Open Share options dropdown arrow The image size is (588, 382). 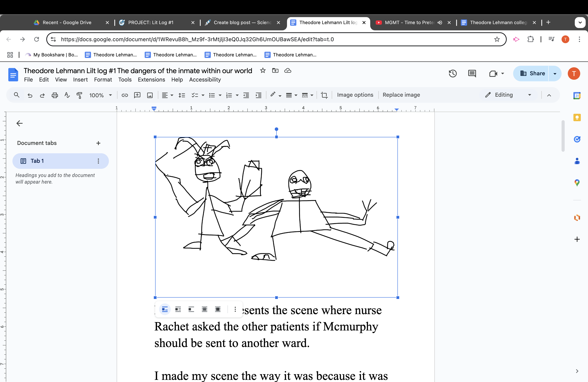pos(555,74)
